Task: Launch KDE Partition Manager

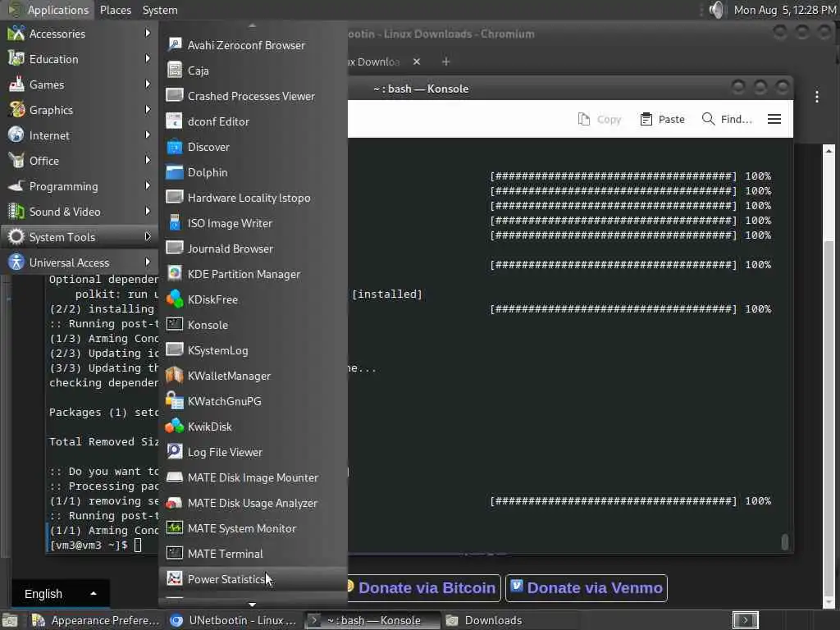Action: pos(253,274)
